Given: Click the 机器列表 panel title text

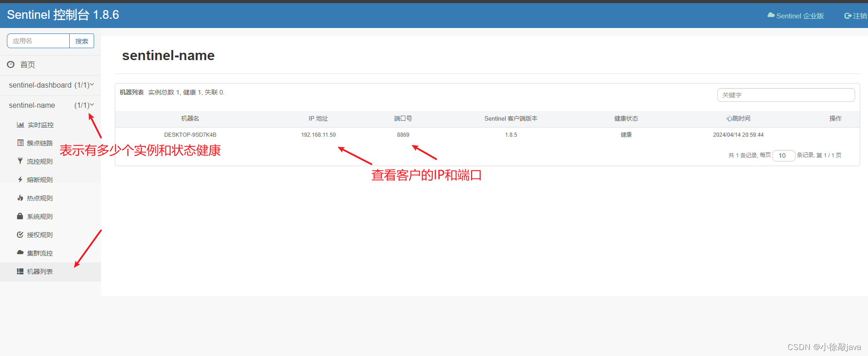Looking at the screenshot, I should 132,92.
